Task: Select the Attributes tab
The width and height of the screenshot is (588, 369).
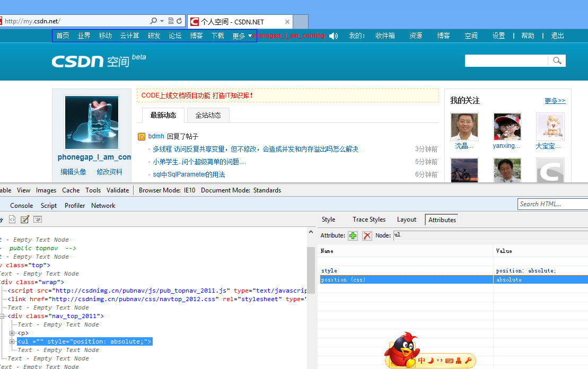Action: (x=442, y=219)
